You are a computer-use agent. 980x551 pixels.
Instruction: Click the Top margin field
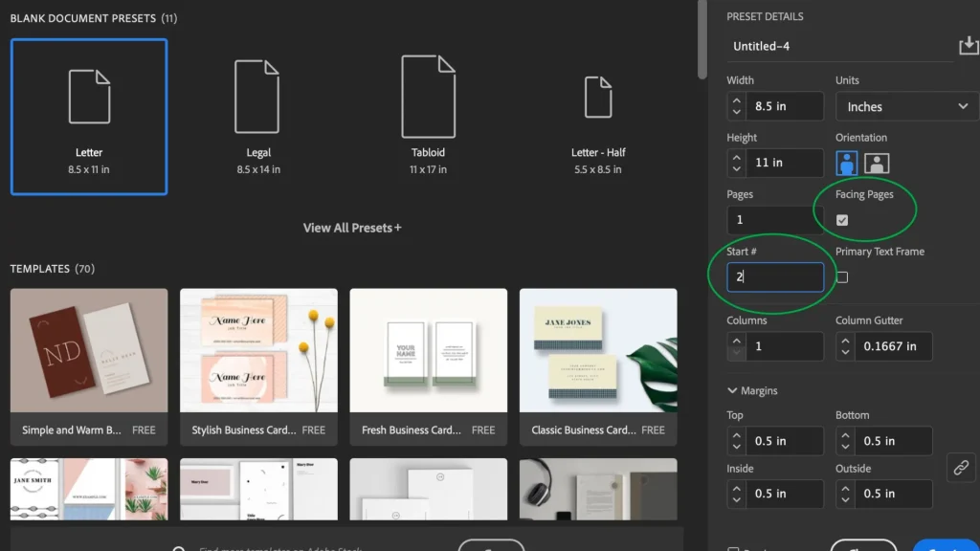tap(785, 441)
